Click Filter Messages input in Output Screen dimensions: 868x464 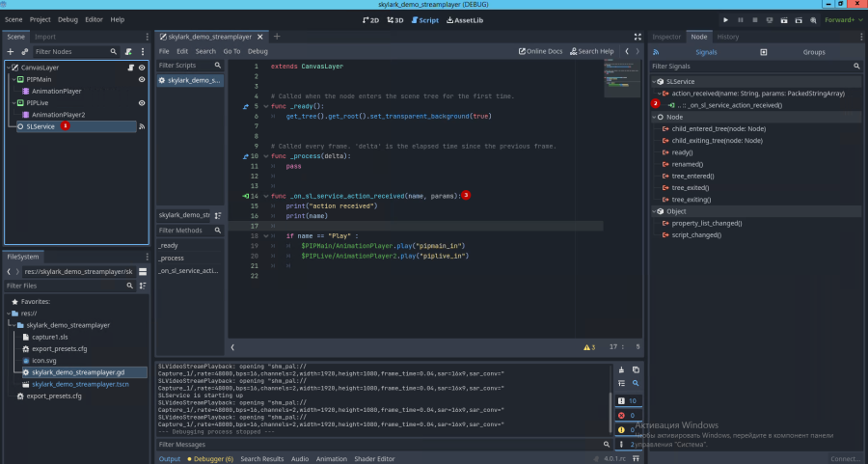click(x=384, y=445)
